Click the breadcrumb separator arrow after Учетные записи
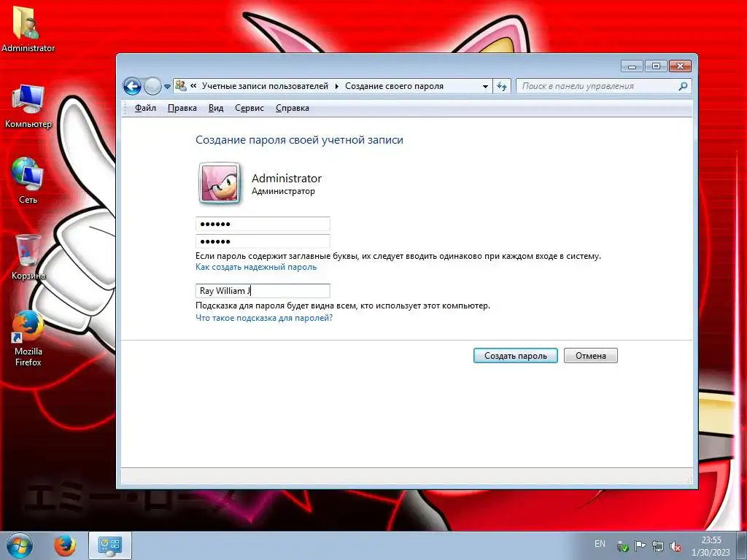Viewport: 747px width, 560px height. pyautogui.click(x=337, y=86)
